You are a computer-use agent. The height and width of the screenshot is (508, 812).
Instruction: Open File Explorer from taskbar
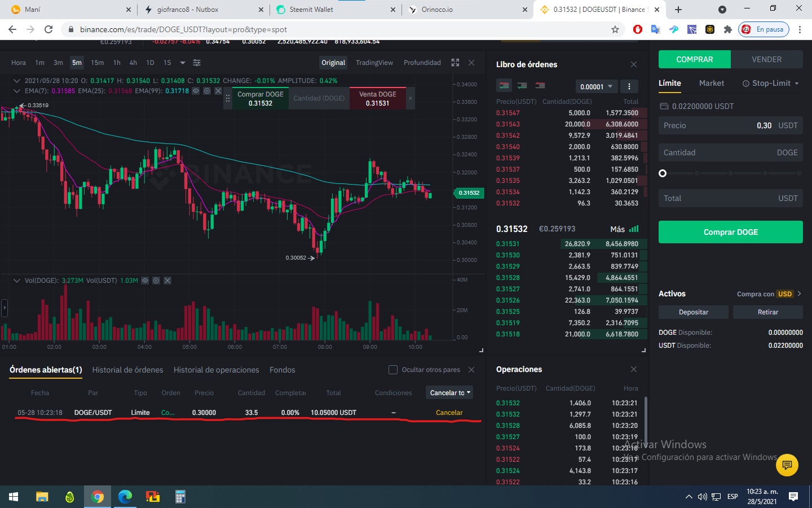point(42,497)
